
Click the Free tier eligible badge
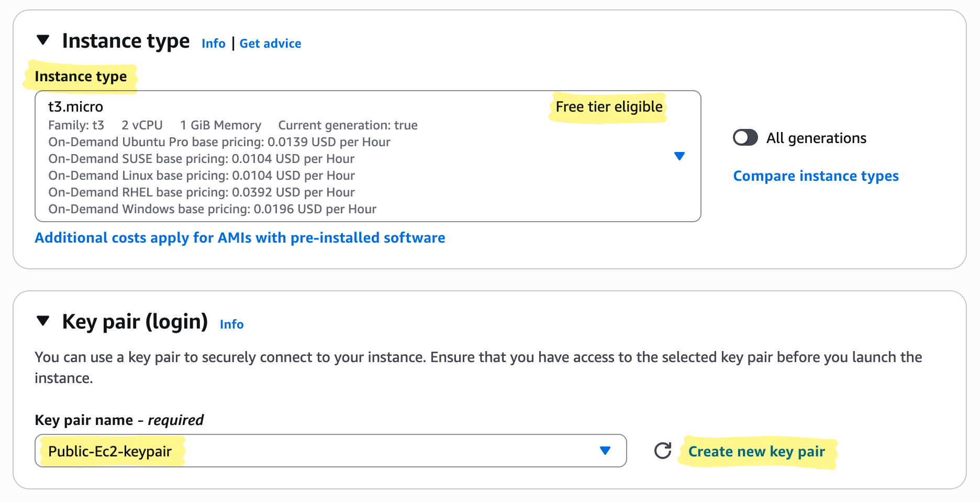(x=609, y=107)
